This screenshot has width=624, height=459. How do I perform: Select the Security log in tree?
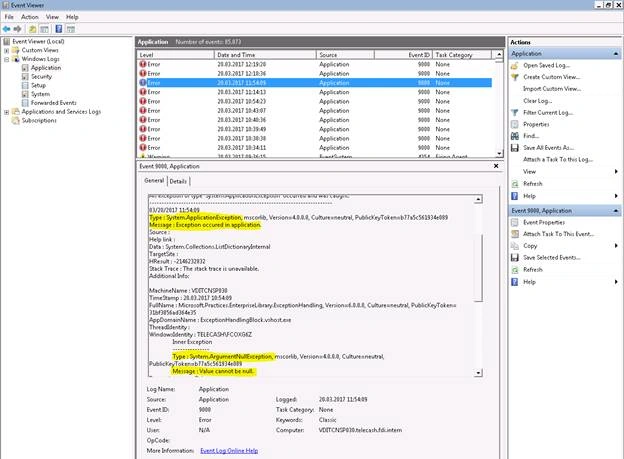[x=41, y=76]
